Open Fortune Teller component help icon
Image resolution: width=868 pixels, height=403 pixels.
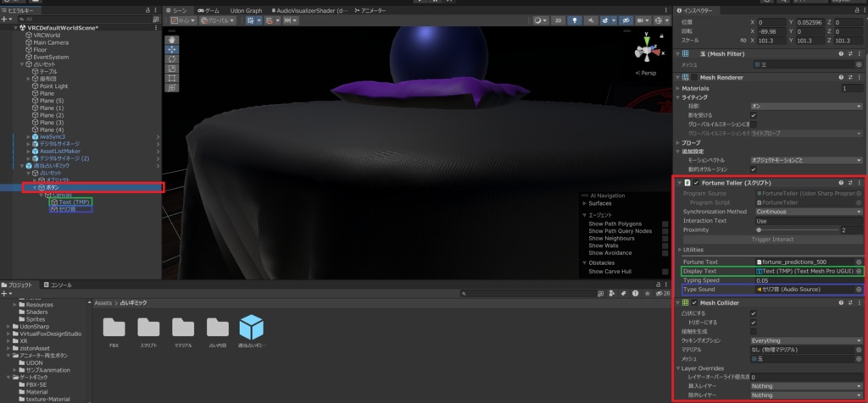tap(841, 182)
